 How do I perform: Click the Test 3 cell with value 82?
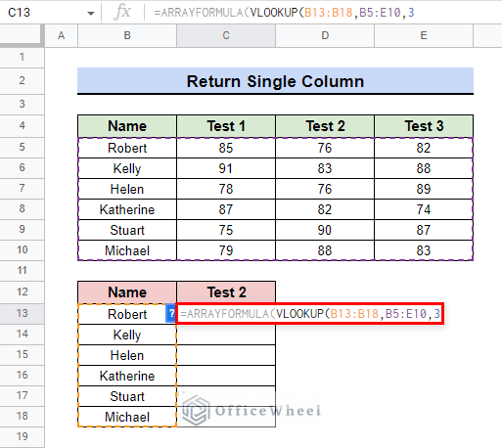pos(424,148)
